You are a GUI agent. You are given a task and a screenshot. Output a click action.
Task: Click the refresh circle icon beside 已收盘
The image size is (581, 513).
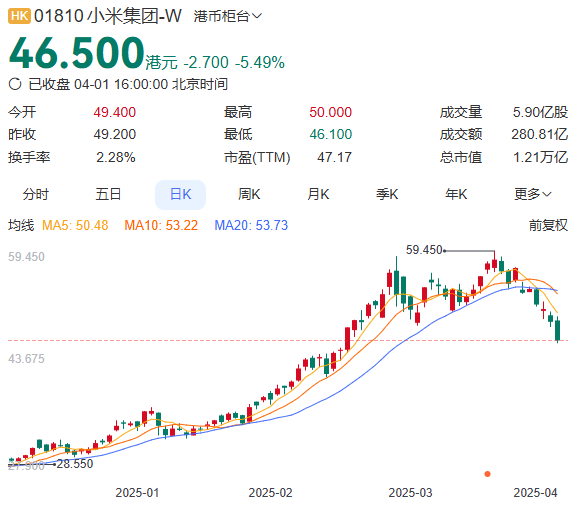(15, 84)
